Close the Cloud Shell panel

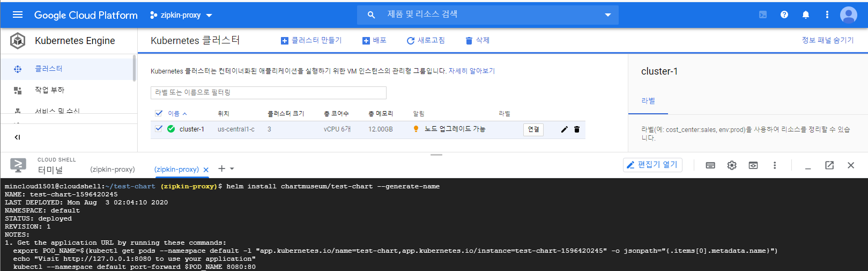click(x=851, y=165)
